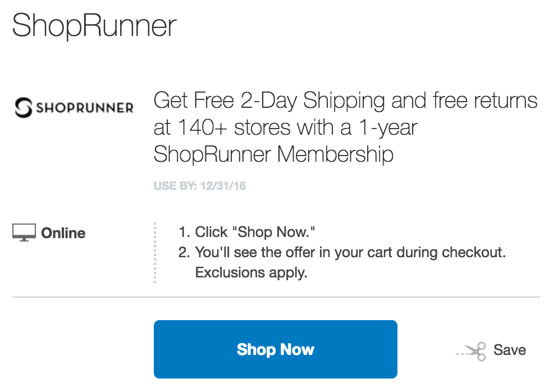The width and height of the screenshot is (558, 392).
Task: Hit the blue Shop Now button
Action: click(276, 349)
